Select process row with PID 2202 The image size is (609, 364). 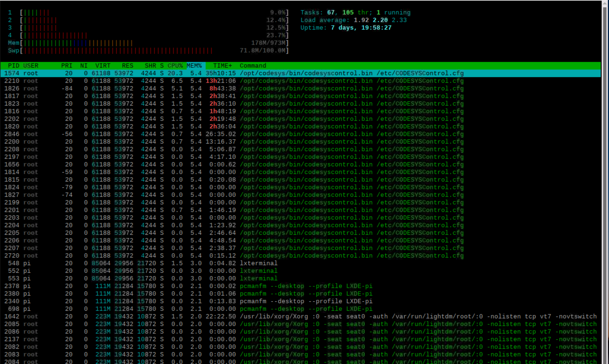(x=301, y=119)
